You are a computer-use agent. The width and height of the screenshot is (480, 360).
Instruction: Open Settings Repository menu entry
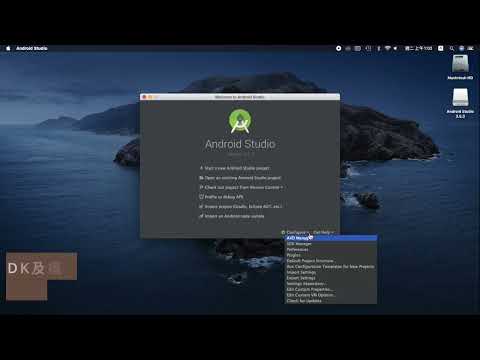tap(331, 284)
